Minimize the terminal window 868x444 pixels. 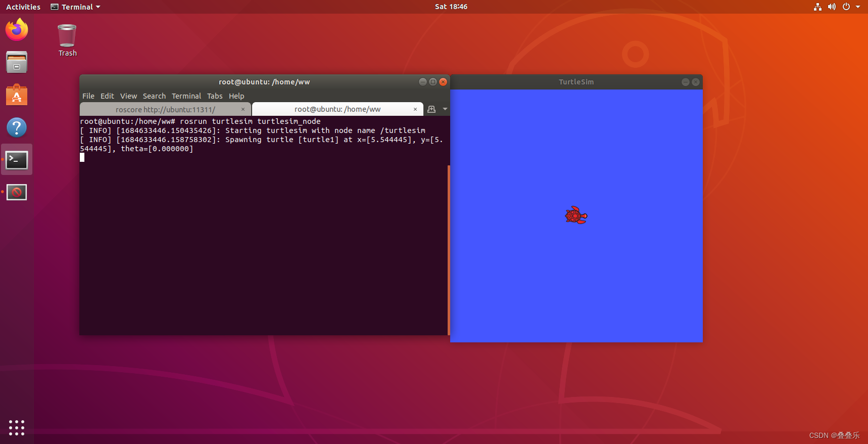click(423, 82)
